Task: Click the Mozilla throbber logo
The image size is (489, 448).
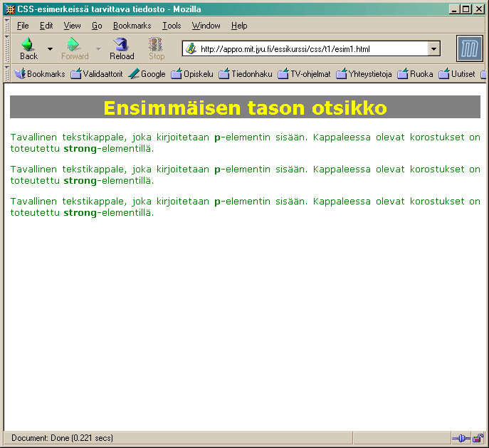Action: coord(469,48)
